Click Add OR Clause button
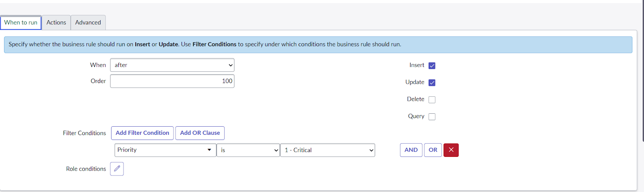Image resolution: width=644 pixels, height=192 pixels. pyautogui.click(x=200, y=133)
